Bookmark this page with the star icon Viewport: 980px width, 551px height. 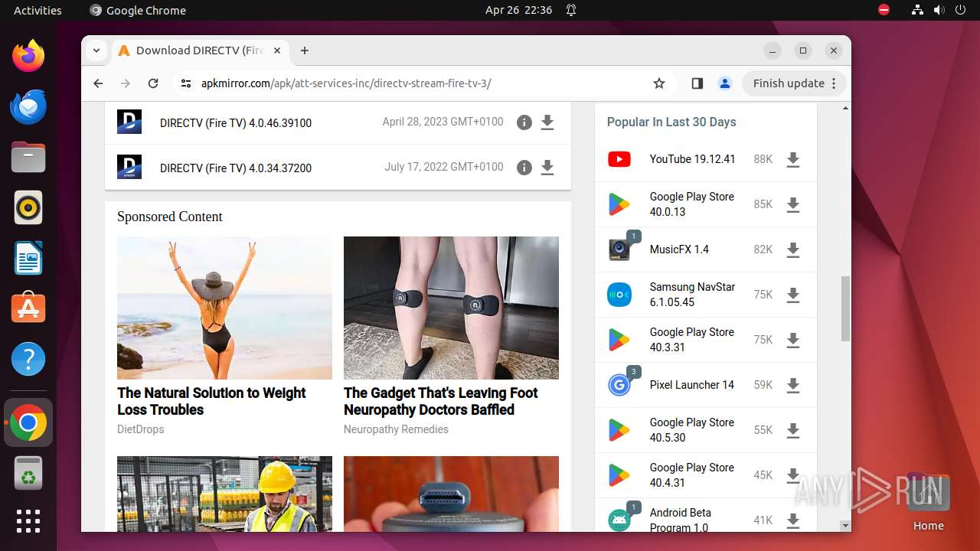659,83
